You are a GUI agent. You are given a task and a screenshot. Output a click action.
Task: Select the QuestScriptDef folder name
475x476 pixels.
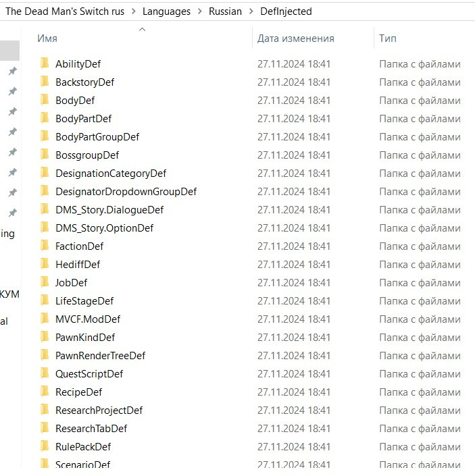pos(89,373)
